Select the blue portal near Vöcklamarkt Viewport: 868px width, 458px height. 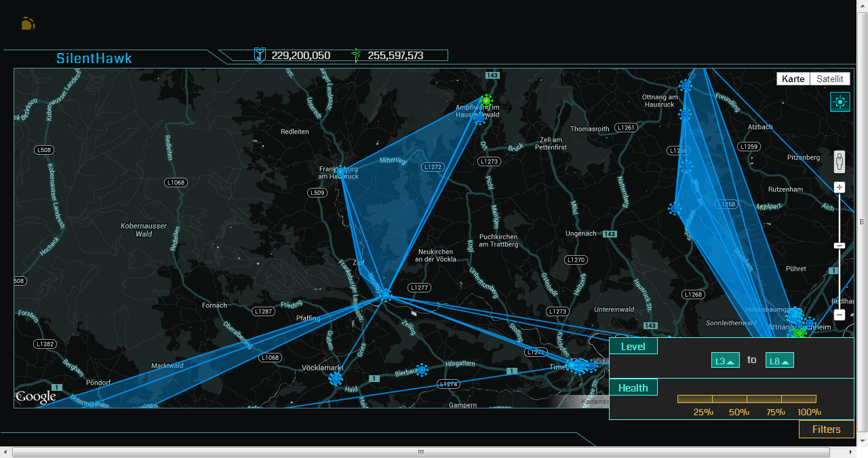pyautogui.click(x=335, y=379)
